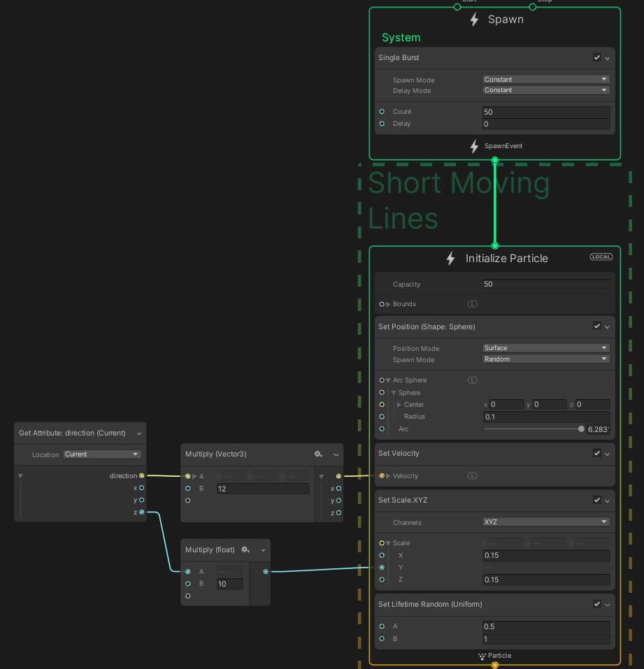Open the gear settings on Multiply (Vector3)
The width and height of the screenshot is (644, 669).
point(318,454)
